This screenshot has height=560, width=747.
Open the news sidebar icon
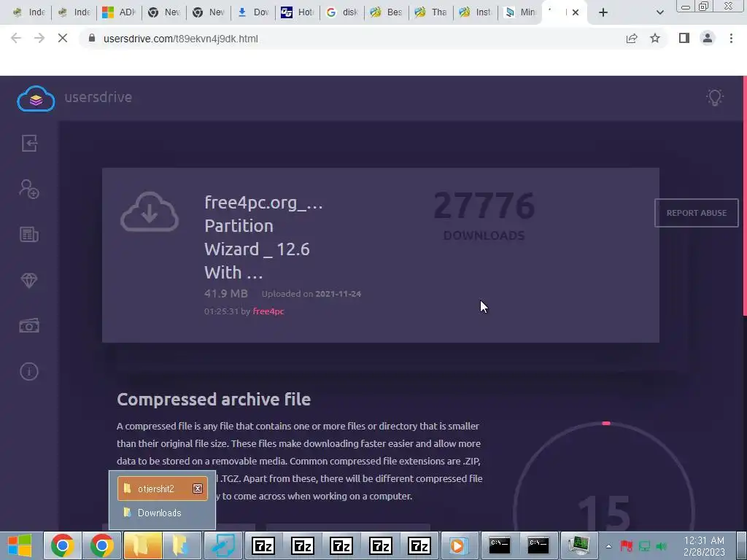(x=29, y=234)
